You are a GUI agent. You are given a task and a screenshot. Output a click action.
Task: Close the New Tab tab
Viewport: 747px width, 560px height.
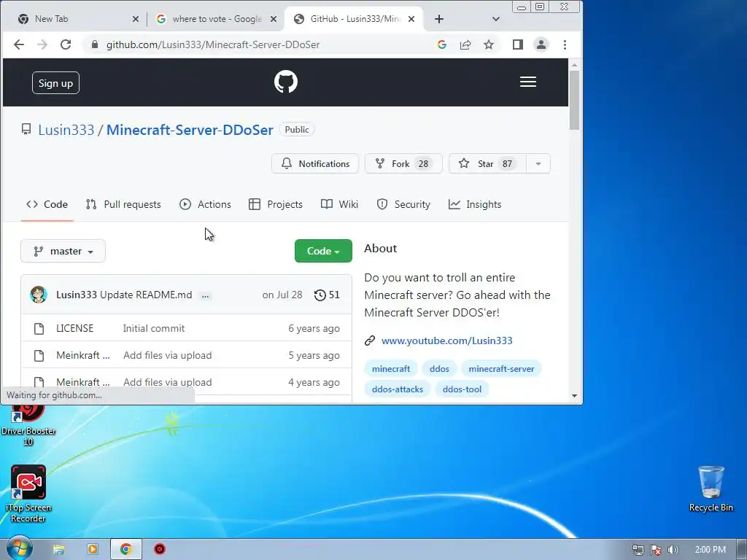(135, 19)
